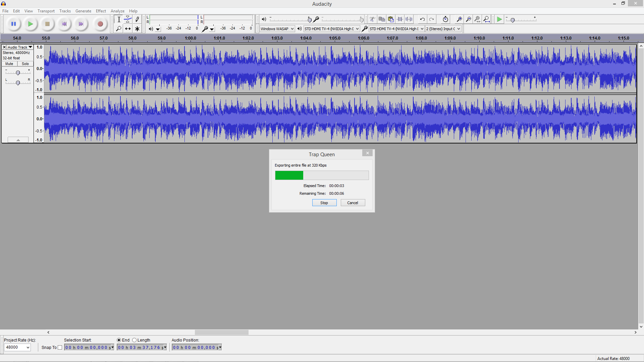Click the Sync-Lock tracks clock icon

click(x=445, y=19)
